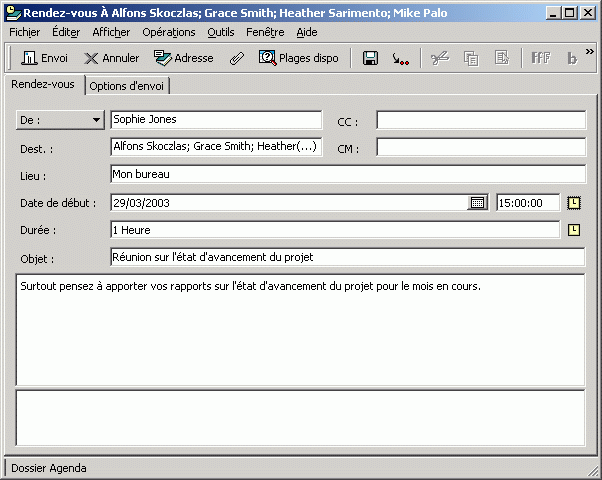Click the Dest. recipients field
602x480 pixels.
tap(216, 147)
